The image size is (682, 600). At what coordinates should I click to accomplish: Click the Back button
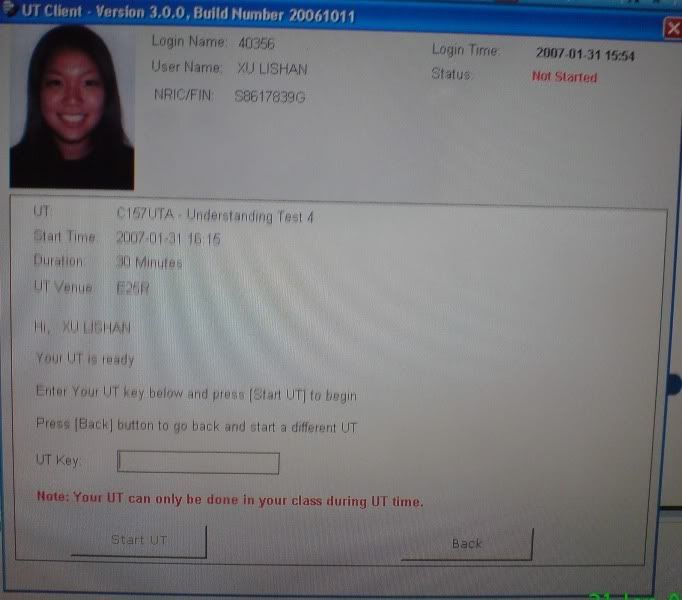pyautogui.click(x=467, y=544)
